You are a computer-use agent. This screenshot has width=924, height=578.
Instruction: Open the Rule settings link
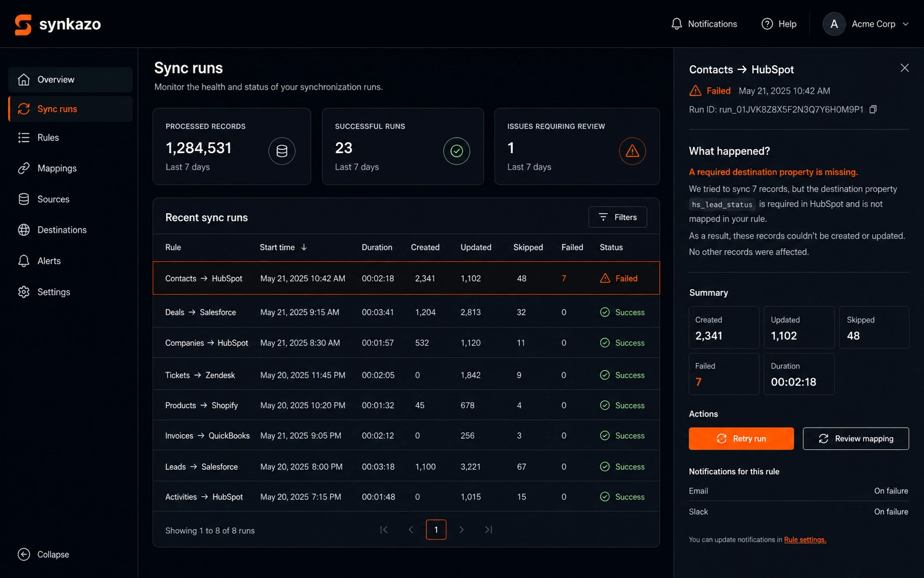pyautogui.click(x=805, y=540)
